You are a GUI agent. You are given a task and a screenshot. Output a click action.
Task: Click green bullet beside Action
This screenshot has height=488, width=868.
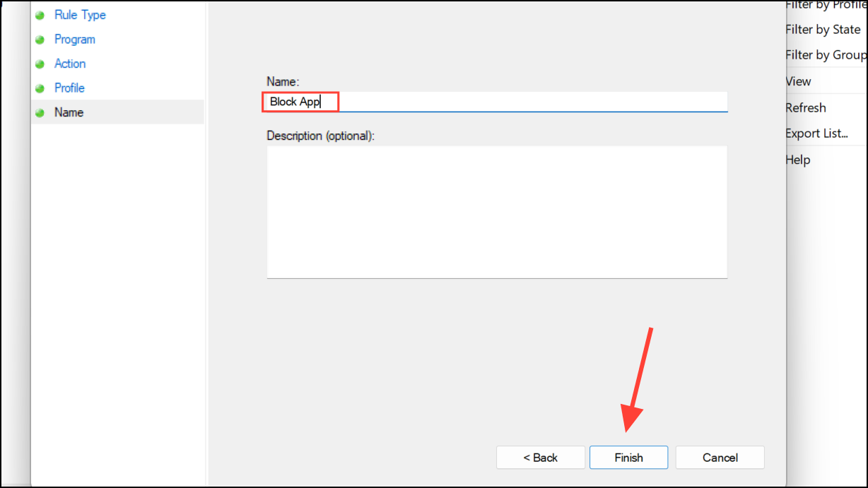40,64
